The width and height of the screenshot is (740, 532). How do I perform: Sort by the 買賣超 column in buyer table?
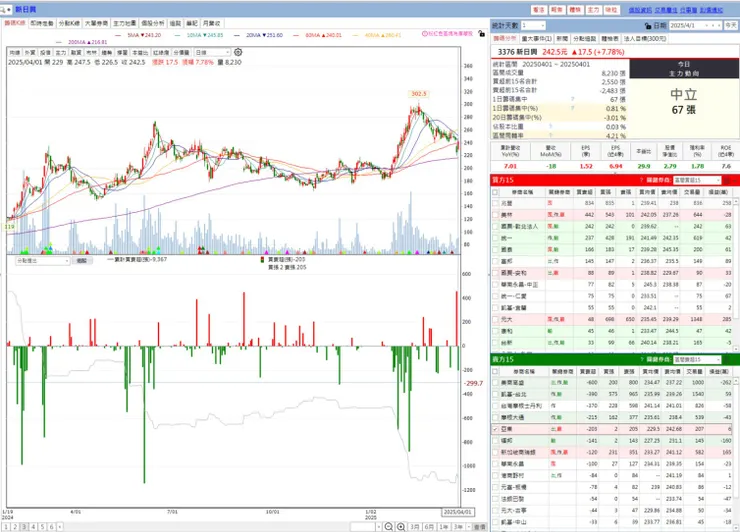coord(585,192)
